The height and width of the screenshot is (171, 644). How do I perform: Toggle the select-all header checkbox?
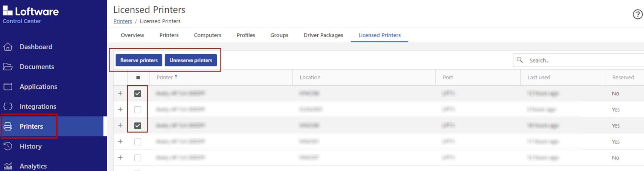coord(138,77)
